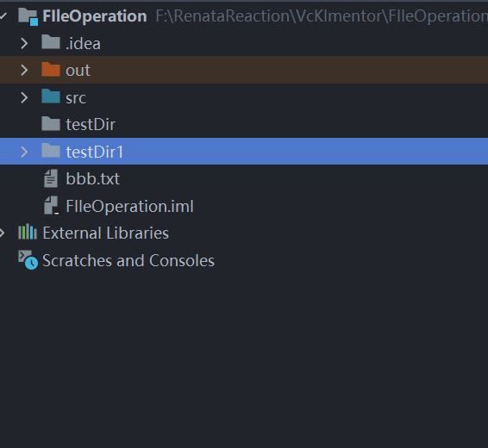488x448 pixels.
Task: Collapse the FIleOperation project root node
Action: (3, 16)
